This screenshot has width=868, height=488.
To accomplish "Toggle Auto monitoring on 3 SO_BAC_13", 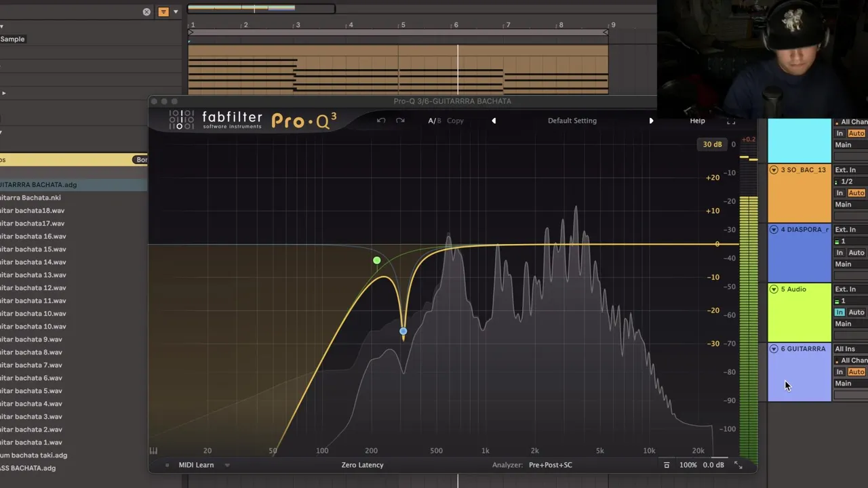I will coord(856,193).
